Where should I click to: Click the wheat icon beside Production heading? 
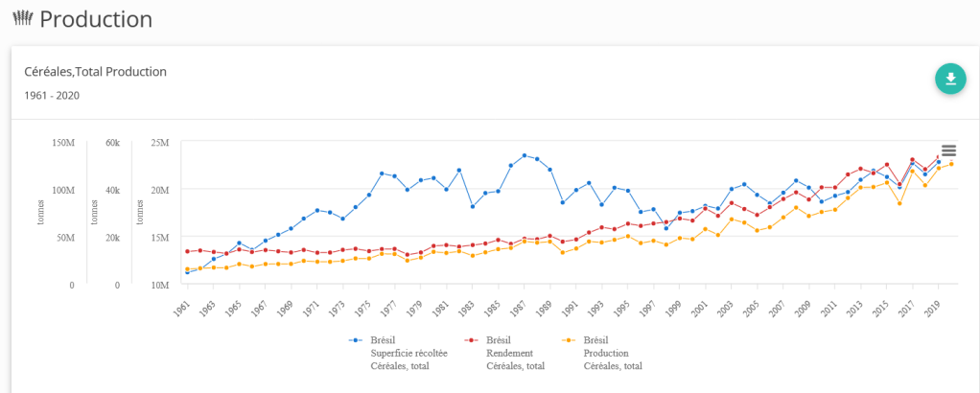tap(22, 19)
